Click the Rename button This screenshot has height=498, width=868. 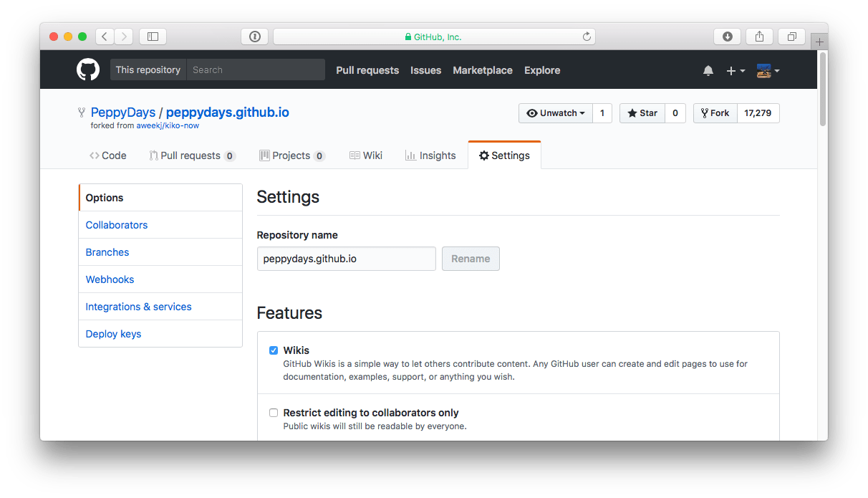[x=471, y=259]
